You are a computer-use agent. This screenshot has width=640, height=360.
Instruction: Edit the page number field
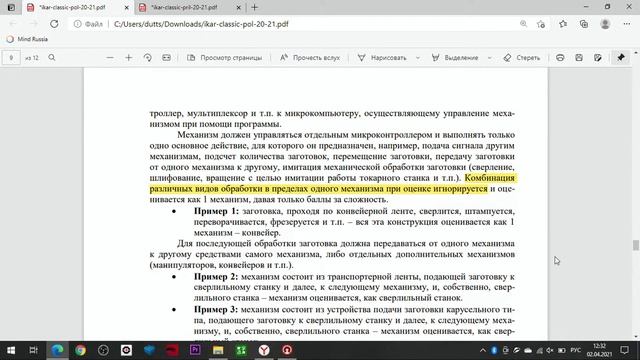(11, 58)
